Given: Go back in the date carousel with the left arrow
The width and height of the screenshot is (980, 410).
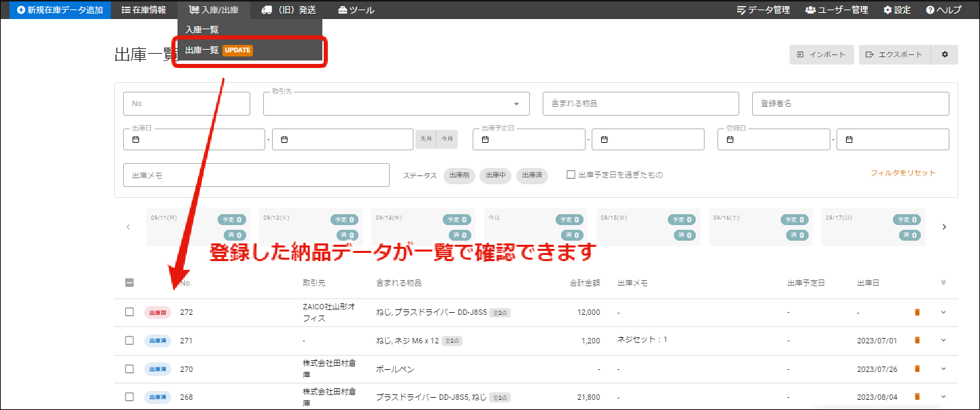Looking at the screenshot, I should [129, 226].
